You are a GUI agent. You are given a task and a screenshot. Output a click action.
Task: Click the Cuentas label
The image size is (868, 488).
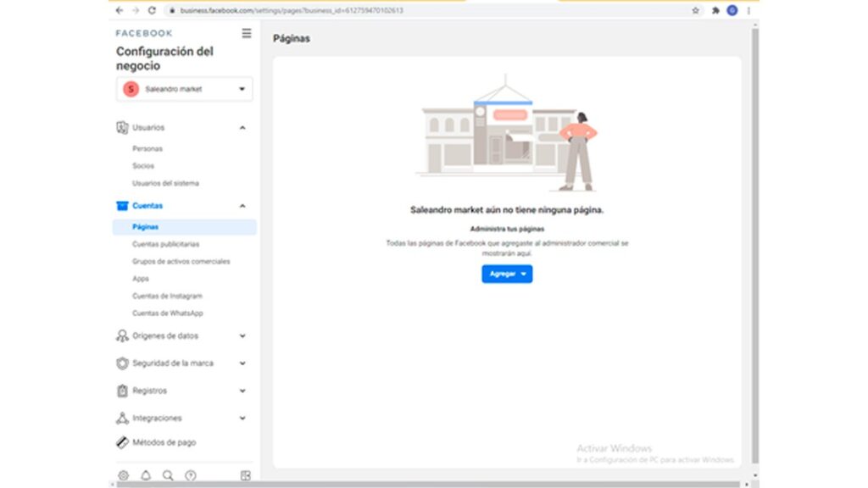click(147, 206)
